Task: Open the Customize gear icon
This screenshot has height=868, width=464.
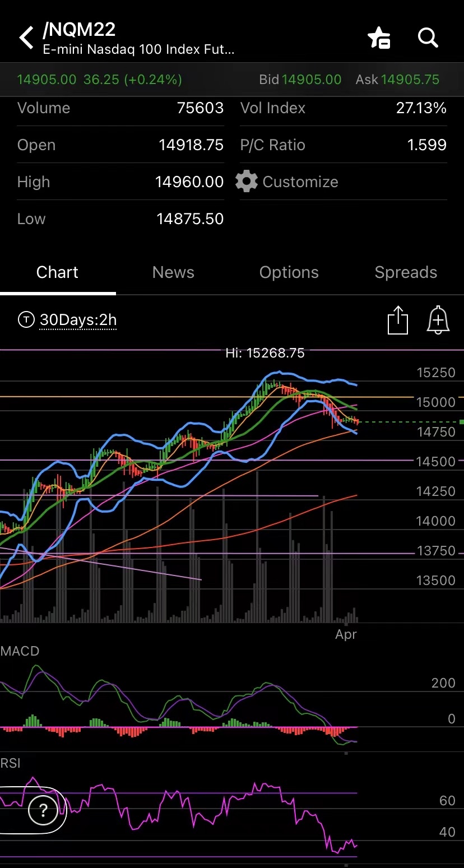Action: pos(247,182)
